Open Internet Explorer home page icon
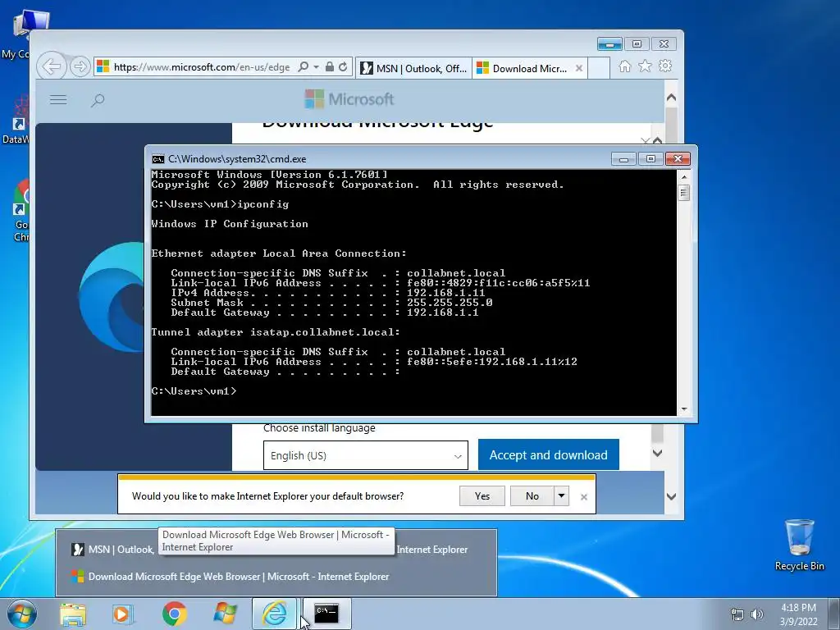Image resolution: width=840 pixels, height=630 pixels. click(624, 66)
